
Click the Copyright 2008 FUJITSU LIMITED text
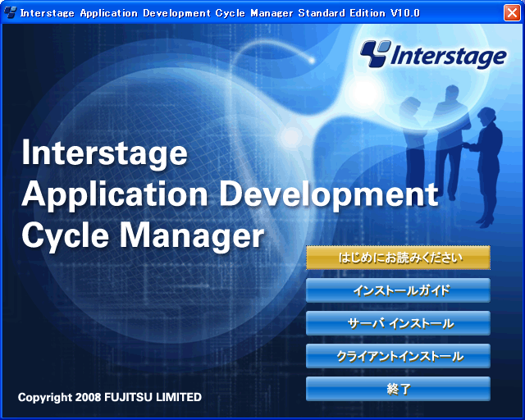pos(110,397)
